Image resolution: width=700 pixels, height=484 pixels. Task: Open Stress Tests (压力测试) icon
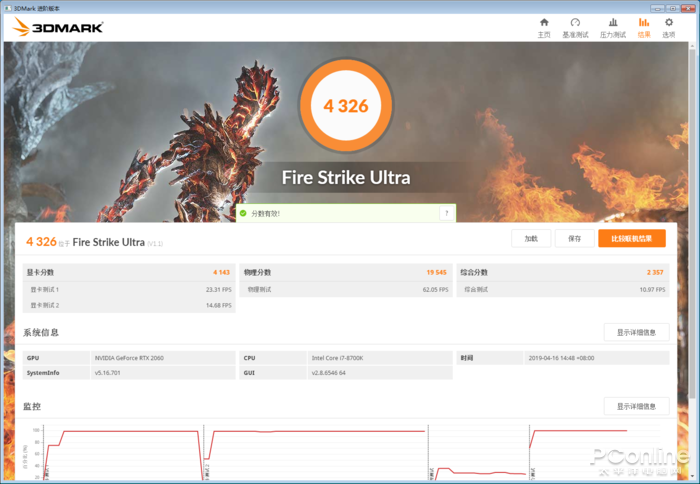pos(612,27)
